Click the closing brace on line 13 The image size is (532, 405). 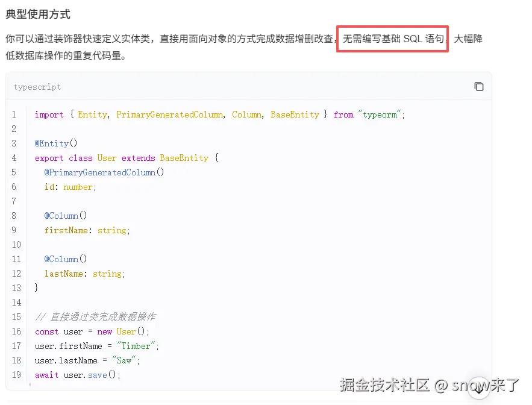36,288
